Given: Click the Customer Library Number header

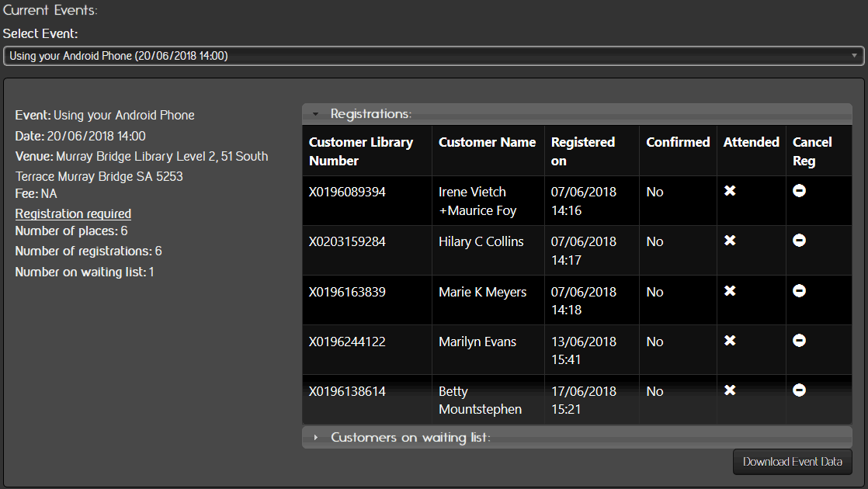Looking at the screenshot, I should coord(361,151).
